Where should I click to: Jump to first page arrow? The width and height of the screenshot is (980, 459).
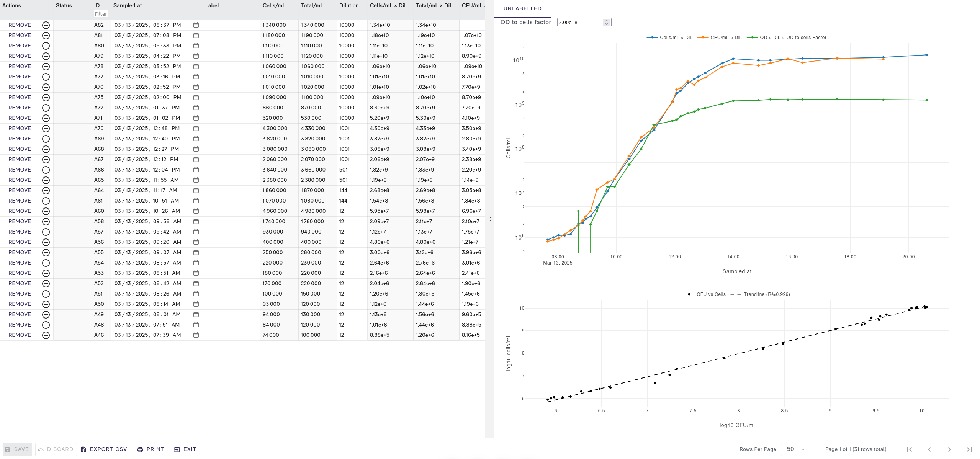coord(910,449)
